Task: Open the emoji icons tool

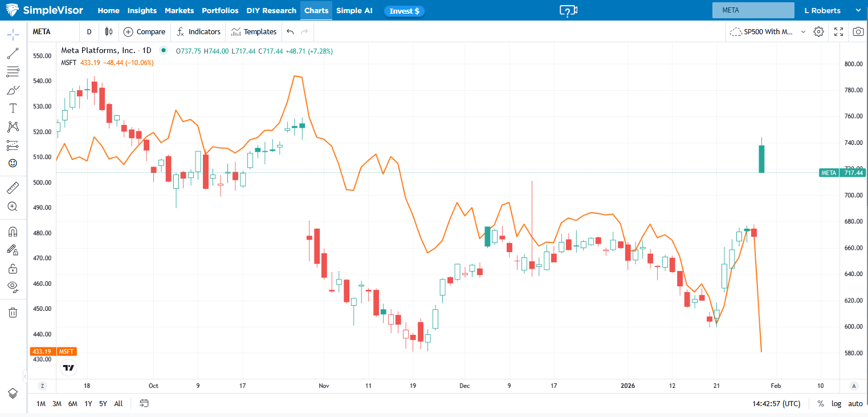Action: 13,163
